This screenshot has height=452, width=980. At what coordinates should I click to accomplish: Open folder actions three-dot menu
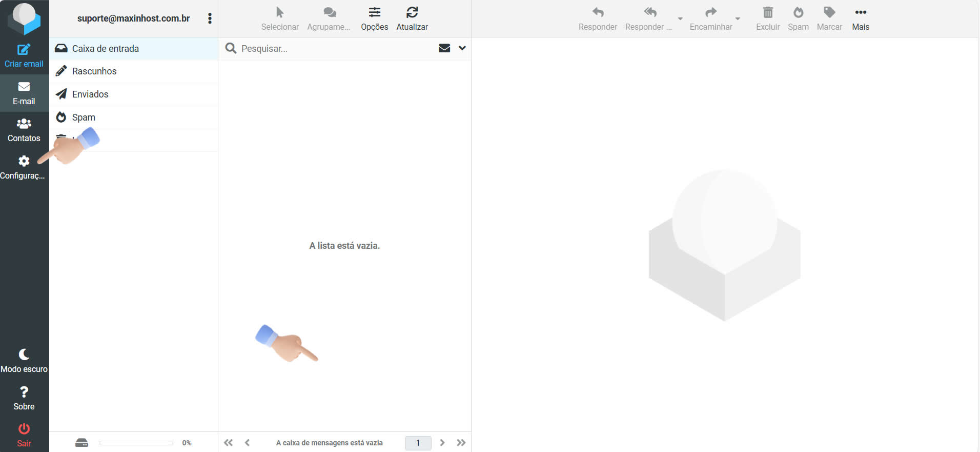click(x=210, y=18)
